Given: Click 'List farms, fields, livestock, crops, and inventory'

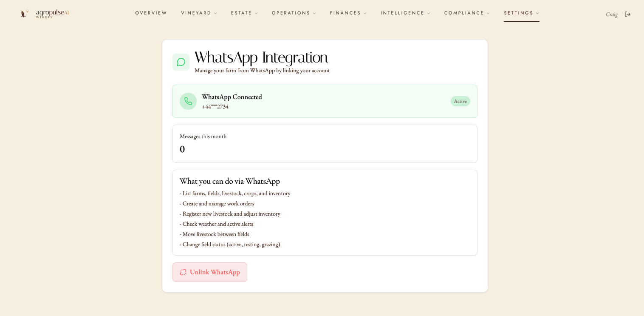Looking at the screenshot, I should [235, 194].
